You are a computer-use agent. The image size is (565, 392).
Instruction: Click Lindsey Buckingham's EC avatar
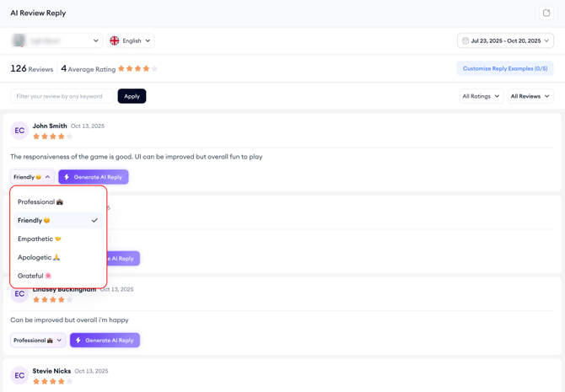coord(19,294)
